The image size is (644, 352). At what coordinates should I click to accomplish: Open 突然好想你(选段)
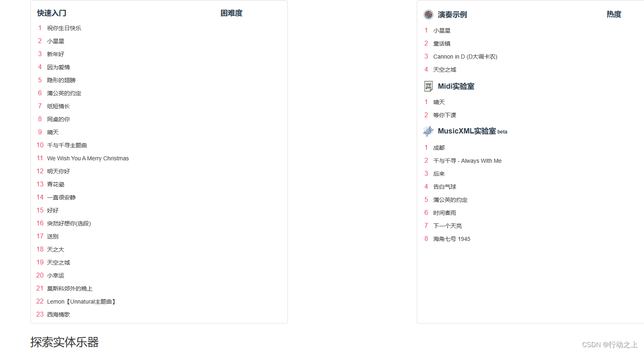coord(69,223)
